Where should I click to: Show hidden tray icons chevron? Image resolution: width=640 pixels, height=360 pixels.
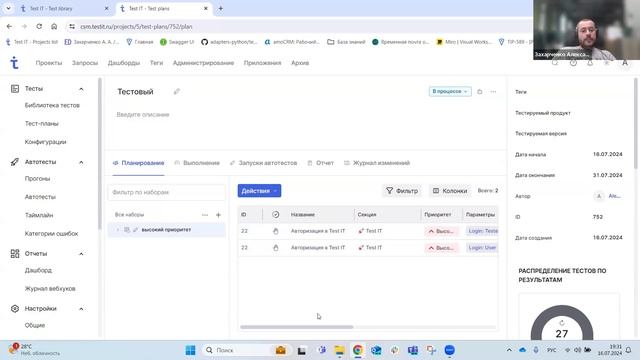coord(509,350)
